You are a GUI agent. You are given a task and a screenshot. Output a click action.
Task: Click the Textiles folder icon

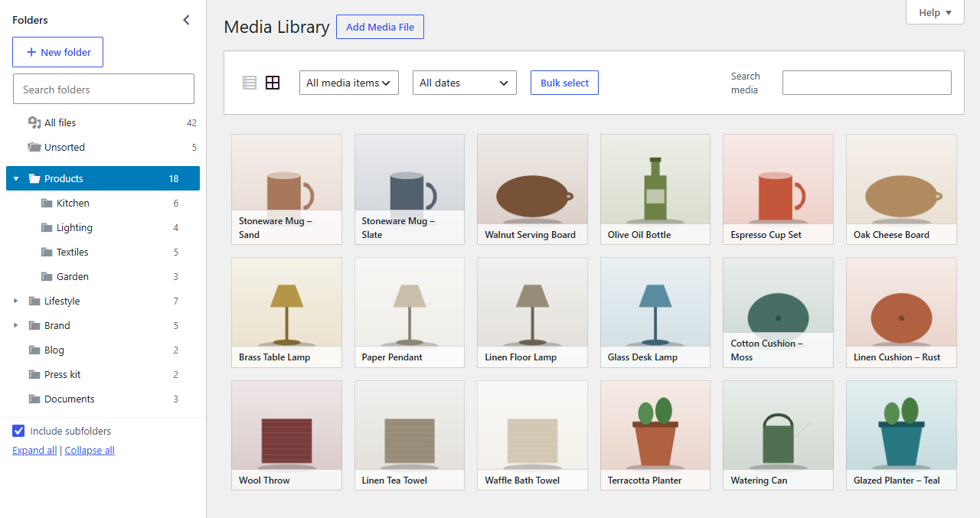tap(47, 252)
